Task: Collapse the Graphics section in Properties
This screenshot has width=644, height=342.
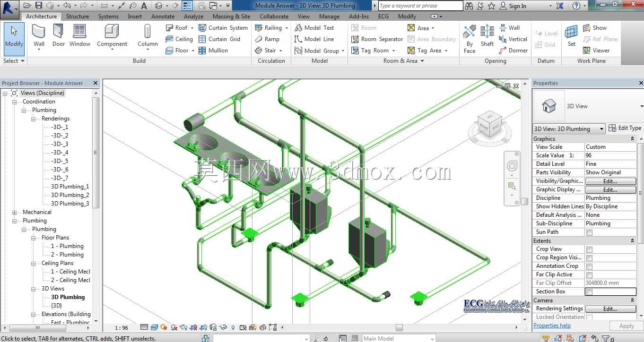Action: pyautogui.click(x=632, y=139)
